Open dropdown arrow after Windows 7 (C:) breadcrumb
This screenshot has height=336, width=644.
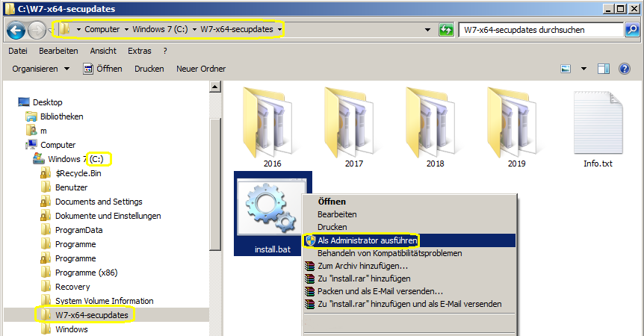point(194,30)
